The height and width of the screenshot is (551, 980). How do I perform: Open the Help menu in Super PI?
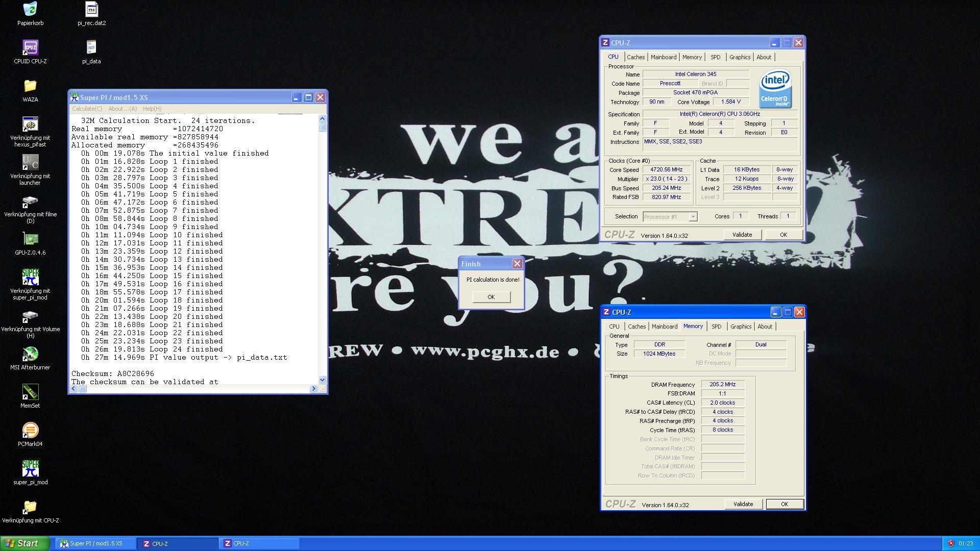(152, 109)
